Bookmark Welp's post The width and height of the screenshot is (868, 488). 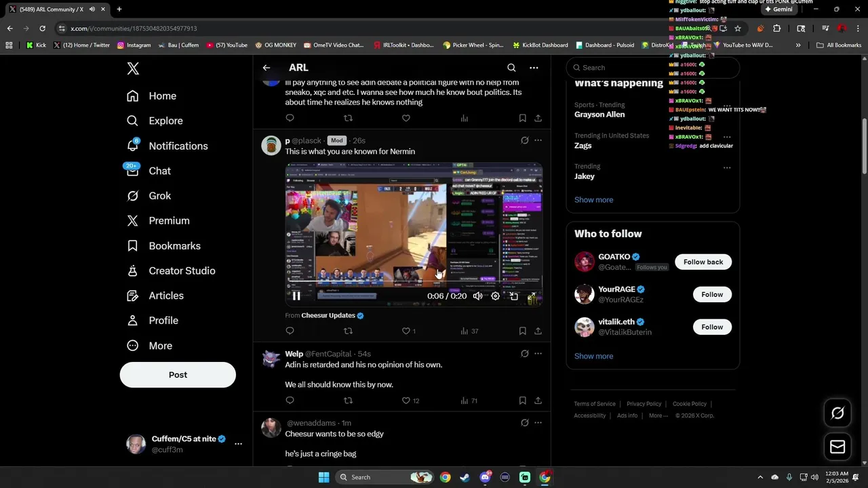pos(522,401)
